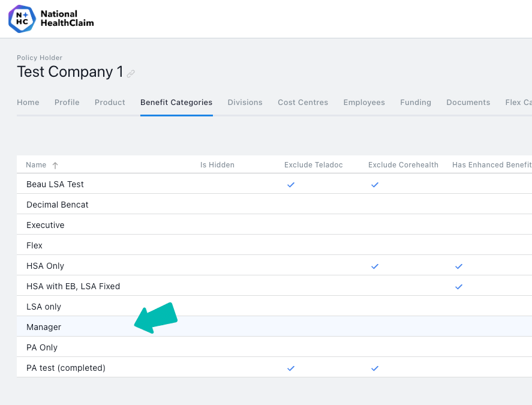
Task: Sort by Name ascending arrow icon
Action: coord(55,166)
